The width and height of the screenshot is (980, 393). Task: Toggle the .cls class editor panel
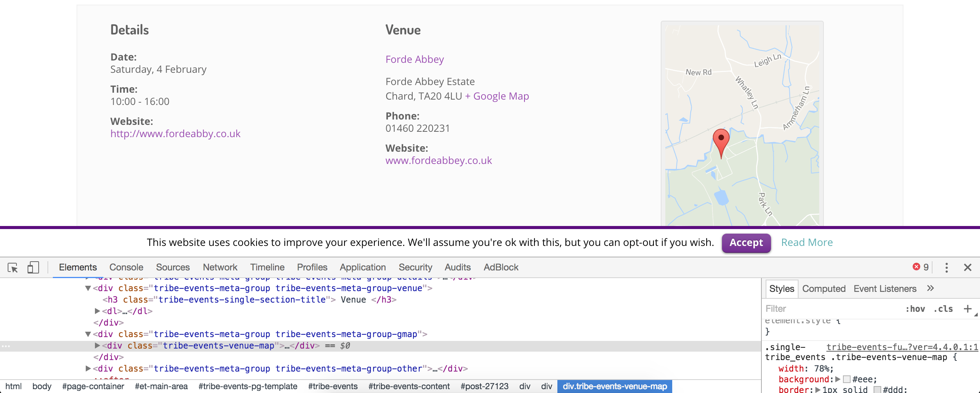click(943, 309)
